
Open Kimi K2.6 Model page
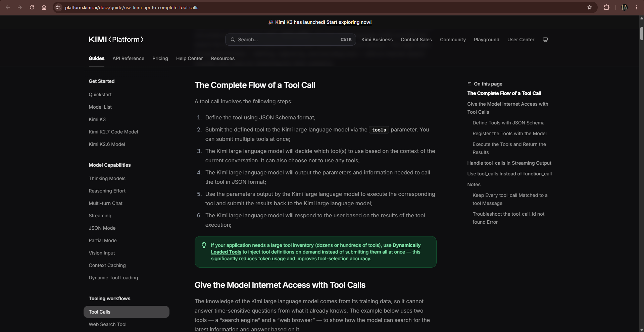107,144
